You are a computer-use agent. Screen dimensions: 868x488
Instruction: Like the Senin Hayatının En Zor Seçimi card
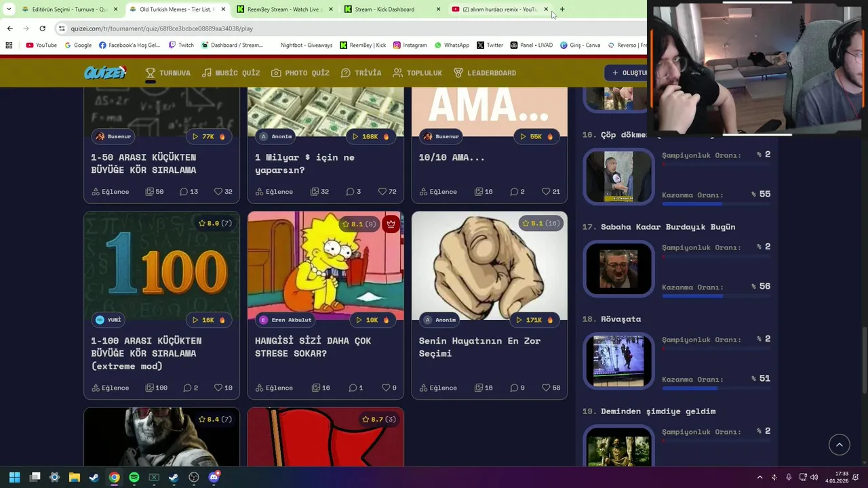[546, 388]
